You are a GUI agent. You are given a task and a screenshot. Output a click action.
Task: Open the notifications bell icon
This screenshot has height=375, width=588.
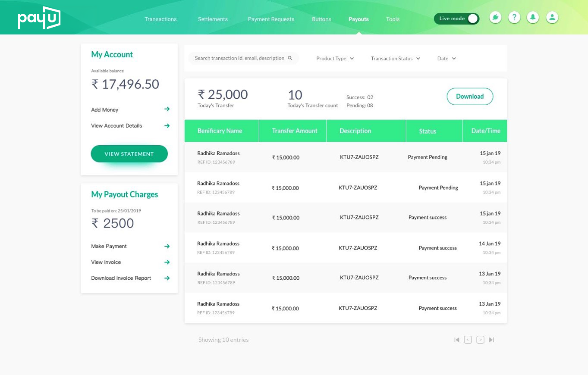pyautogui.click(x=533, y=17)
